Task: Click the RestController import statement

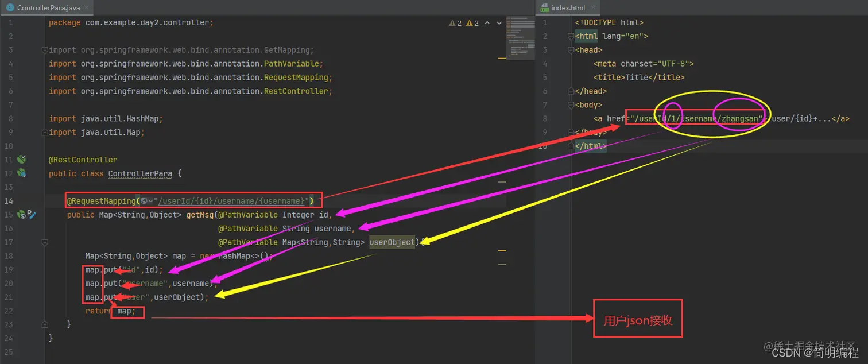Action: [x=191, y=91]
